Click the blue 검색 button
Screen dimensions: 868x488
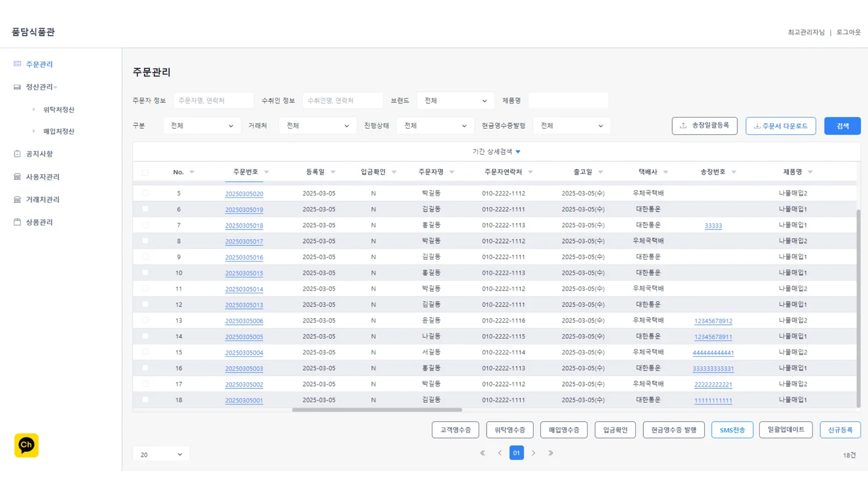(x=842, y=126)
